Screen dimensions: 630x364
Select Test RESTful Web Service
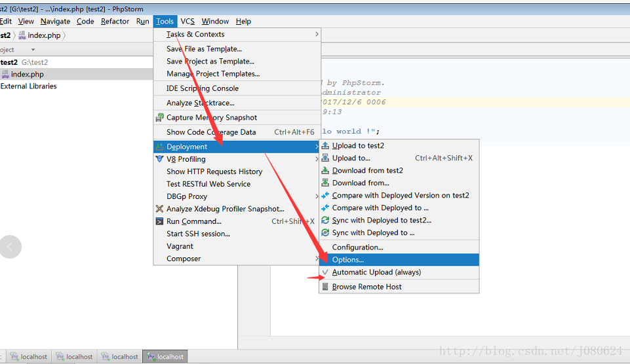point(237,184)
